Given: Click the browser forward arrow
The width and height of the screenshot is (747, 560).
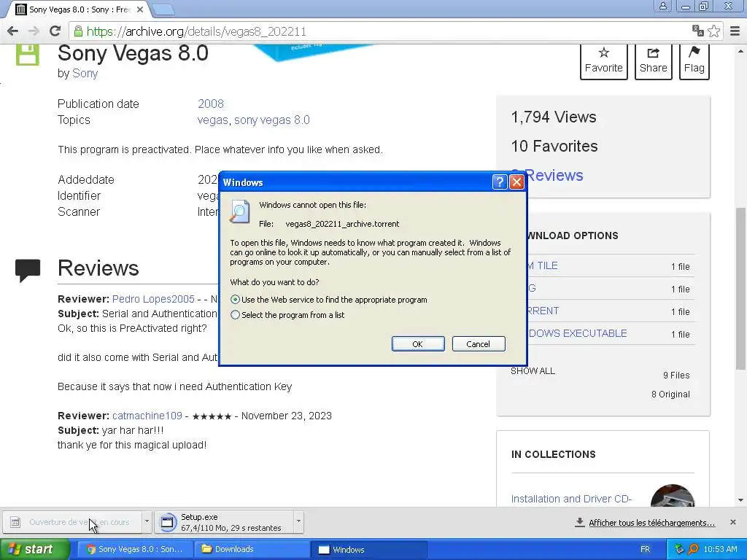Looking at the screenshot, I should [34, 31].
